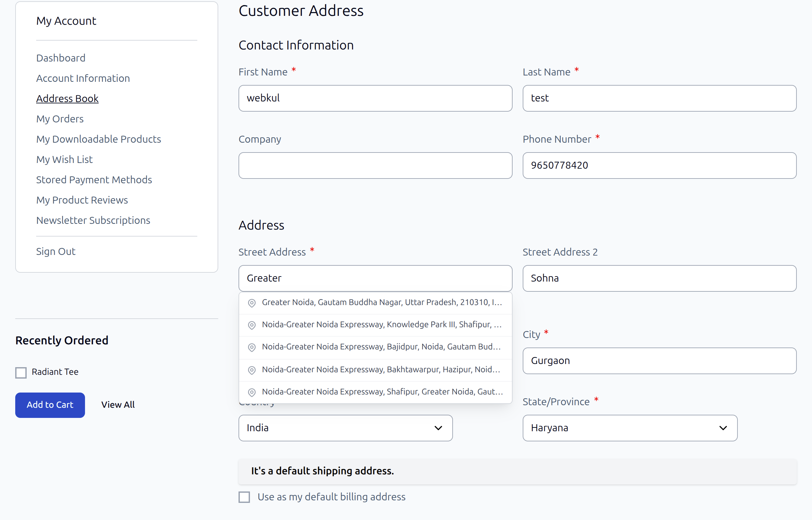812x520 pixels.
Task: Open My Downloadable Products
Action: pyautogui.click(x=99, y=139)
